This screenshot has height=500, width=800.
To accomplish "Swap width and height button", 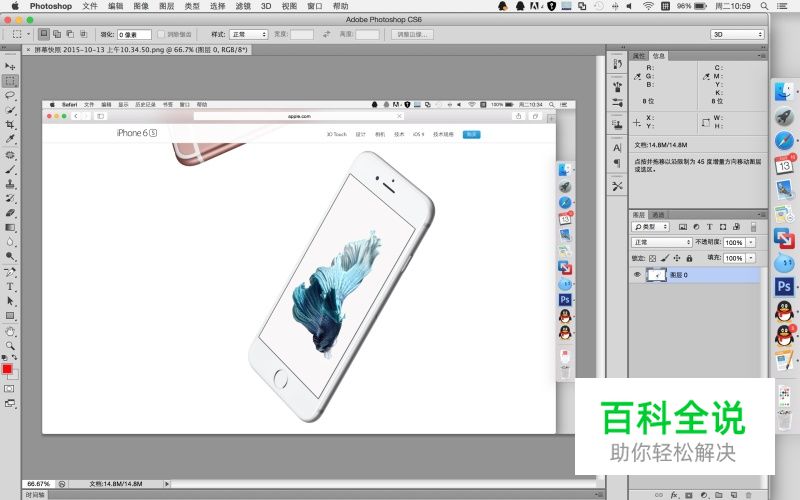I will [x=327, y=34].
